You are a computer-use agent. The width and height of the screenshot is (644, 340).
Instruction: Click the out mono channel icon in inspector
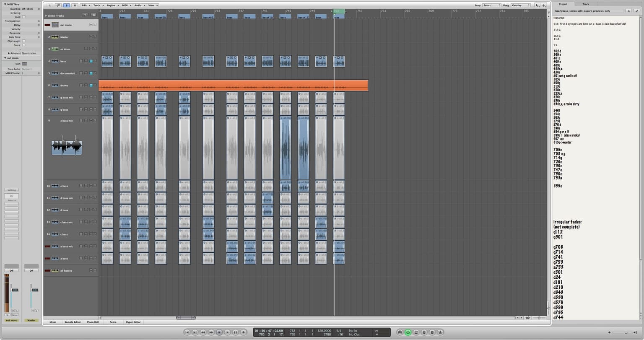[24, 64]
